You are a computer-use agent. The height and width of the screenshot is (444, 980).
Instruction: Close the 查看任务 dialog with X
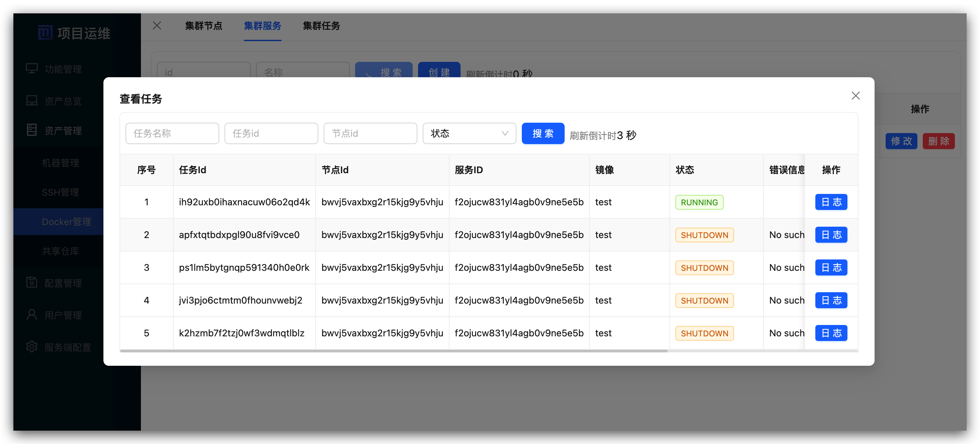pos(855,96)
